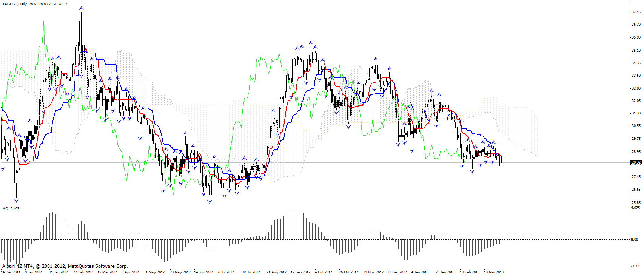The image size is (644, 275).
Task: Click the 4.025 value on the AO scale
Action: tap(635, 207)
